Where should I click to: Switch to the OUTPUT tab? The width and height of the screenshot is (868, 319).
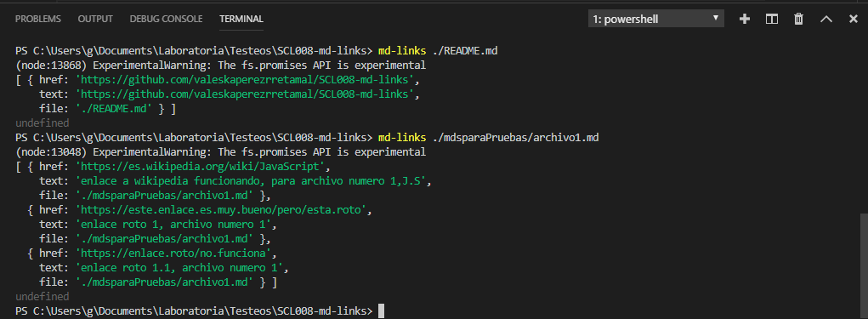[95, 19]
